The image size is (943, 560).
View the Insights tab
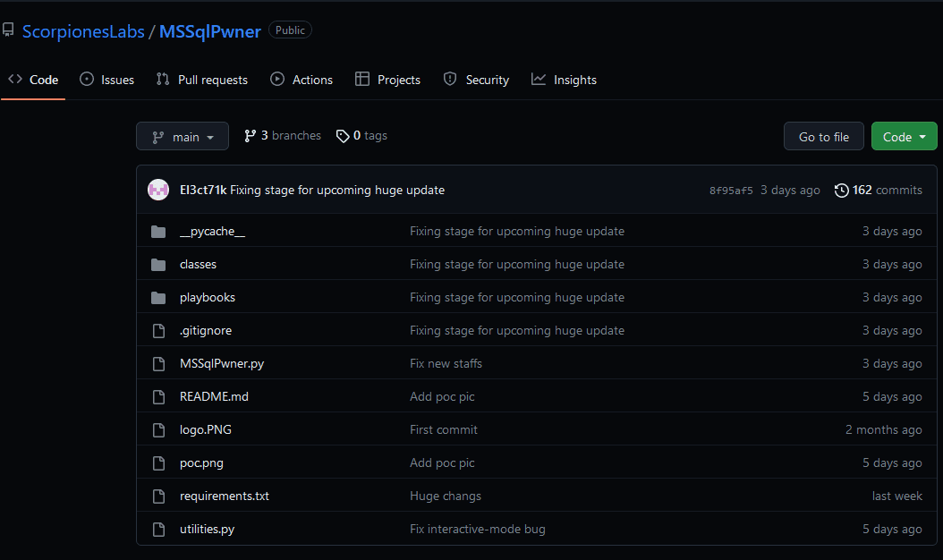565,80
